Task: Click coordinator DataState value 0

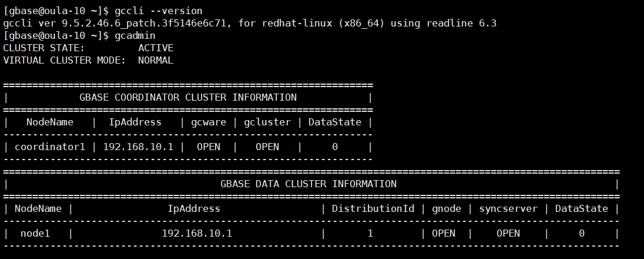Action: pyautogui.click(x=335, y=147)
